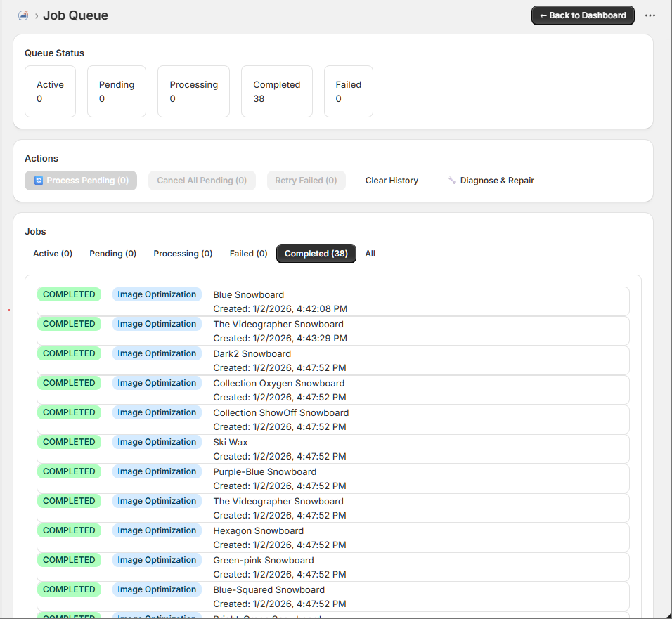
Task: Open the three-dot more options menu
Action: [x=650, y=15]
